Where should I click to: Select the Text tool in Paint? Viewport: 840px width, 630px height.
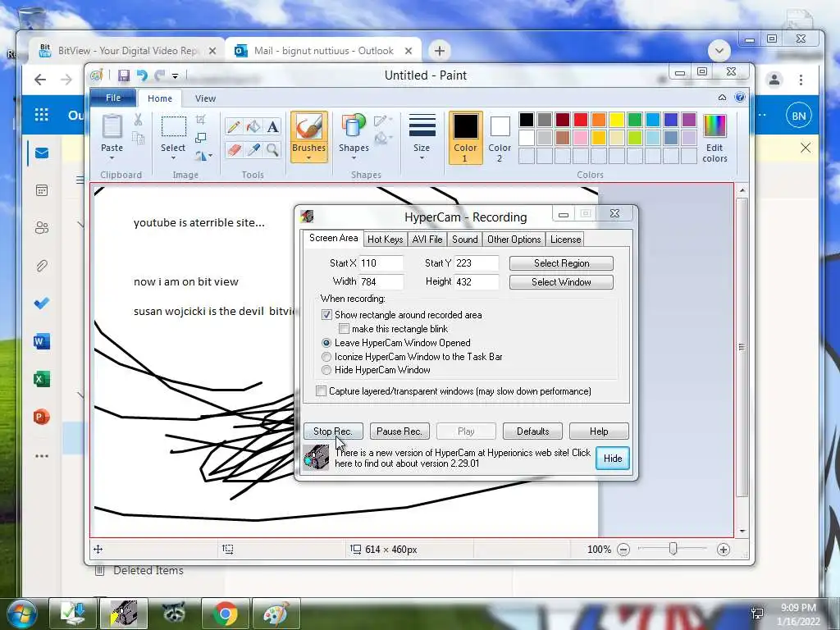point(272,127)
